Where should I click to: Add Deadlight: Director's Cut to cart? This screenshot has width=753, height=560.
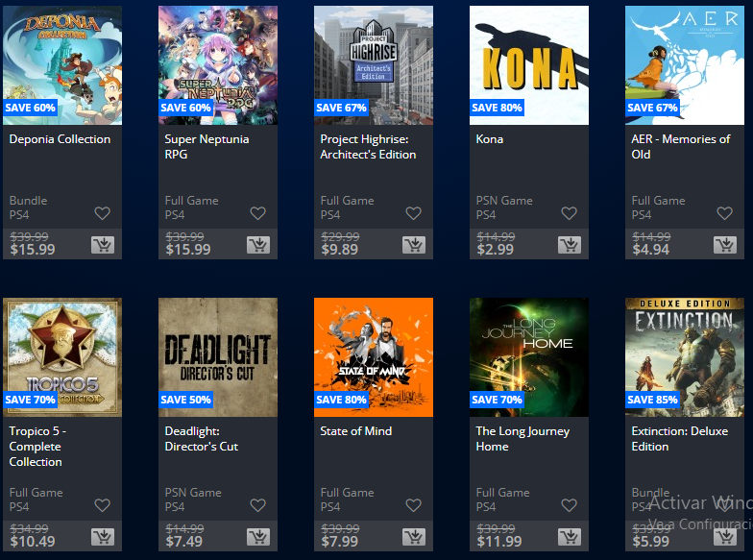[x=258, y=537]
